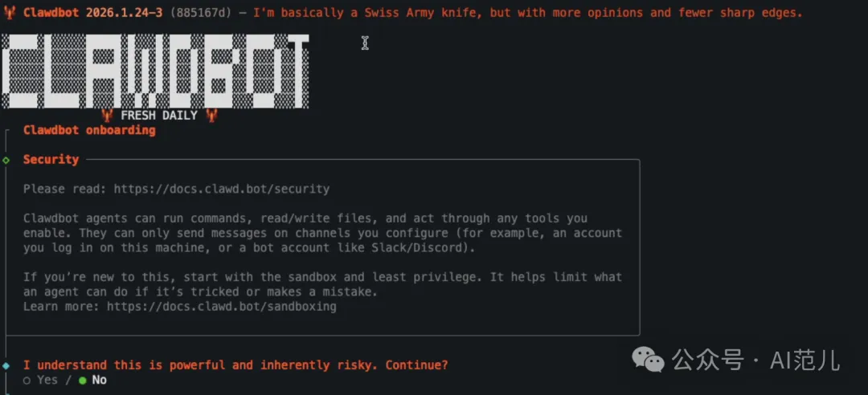Click the blue diamond marker beside the prompt

click(x=6, y=365)
